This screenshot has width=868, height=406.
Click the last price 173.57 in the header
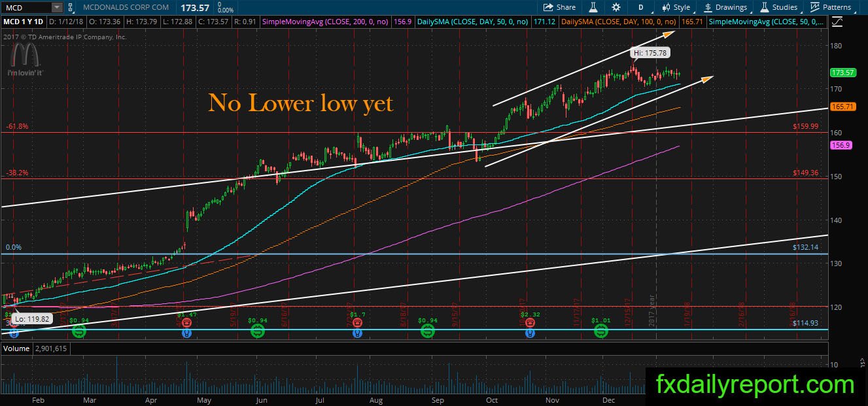click(x=195, y=7)
